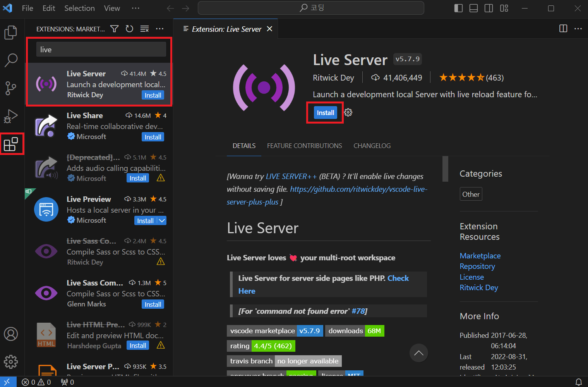The height and width of the screenshot is (387, 588).
Task: Open notifications bell in status bar
Action: [578, 382]
